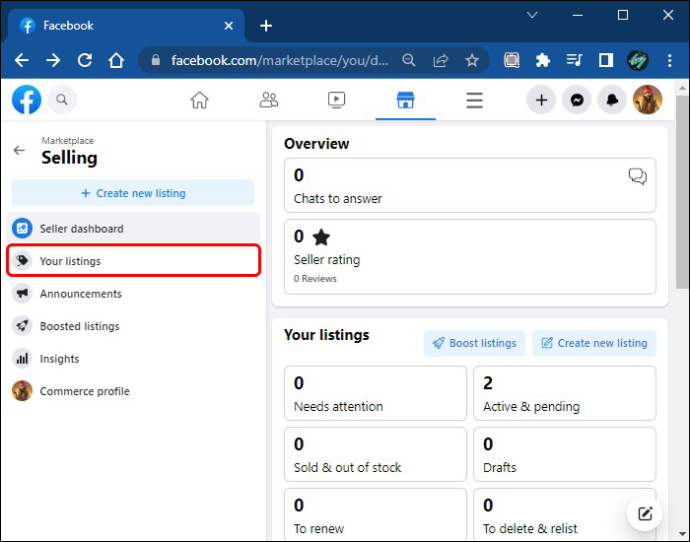Open Notifications bell
The height and width of the screenshot is (542, 690).
point(612,100)
